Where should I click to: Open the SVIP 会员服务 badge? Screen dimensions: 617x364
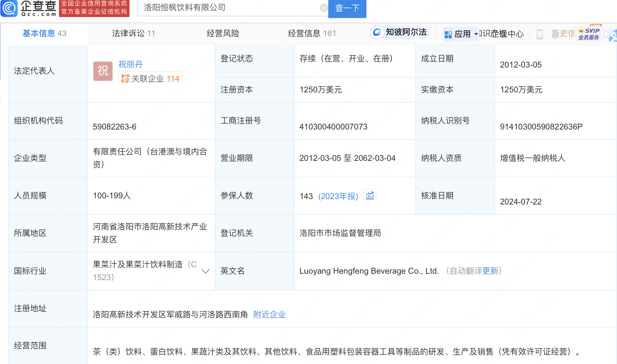[589, 34]
